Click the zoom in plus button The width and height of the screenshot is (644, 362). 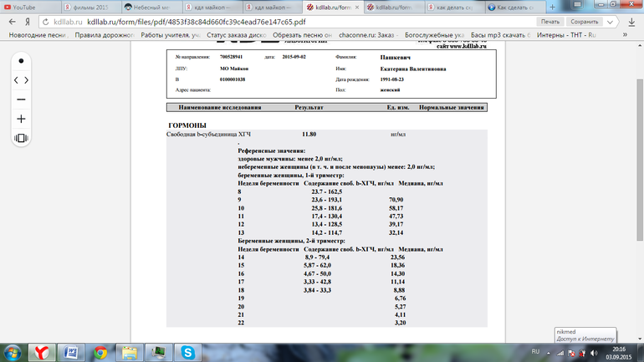tap(22, 119)
